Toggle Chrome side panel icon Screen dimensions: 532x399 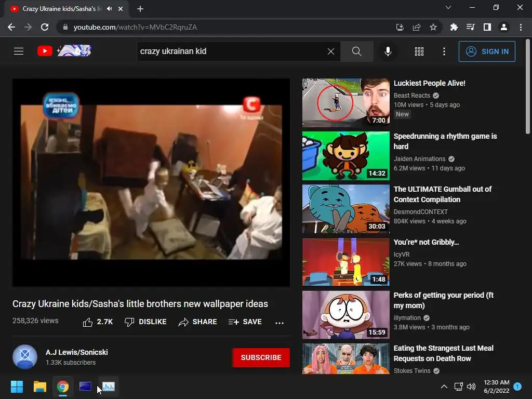click(487, 27)
